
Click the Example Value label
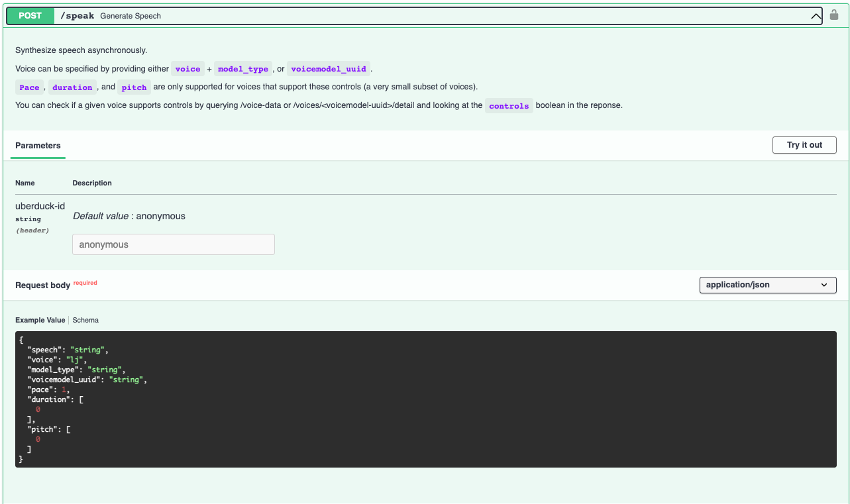point(40,320)
